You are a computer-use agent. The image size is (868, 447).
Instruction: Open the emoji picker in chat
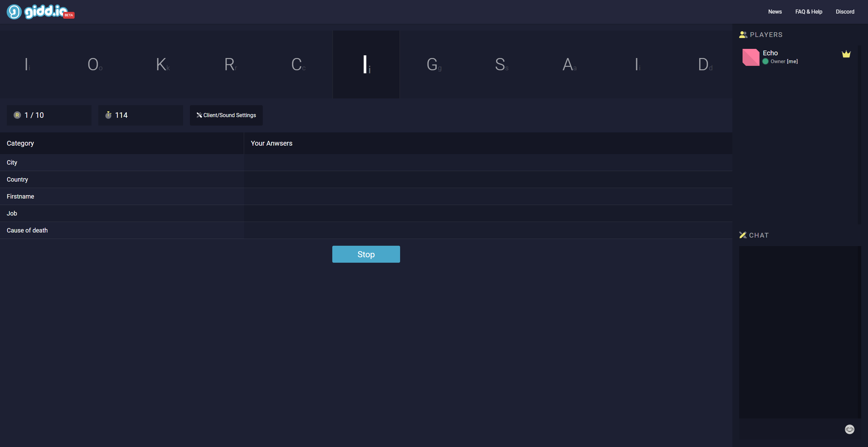[849, 429]
